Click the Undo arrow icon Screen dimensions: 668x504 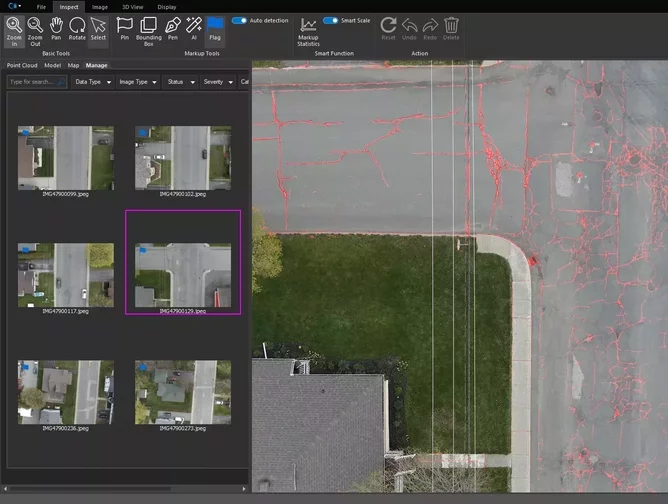(409, 29)
